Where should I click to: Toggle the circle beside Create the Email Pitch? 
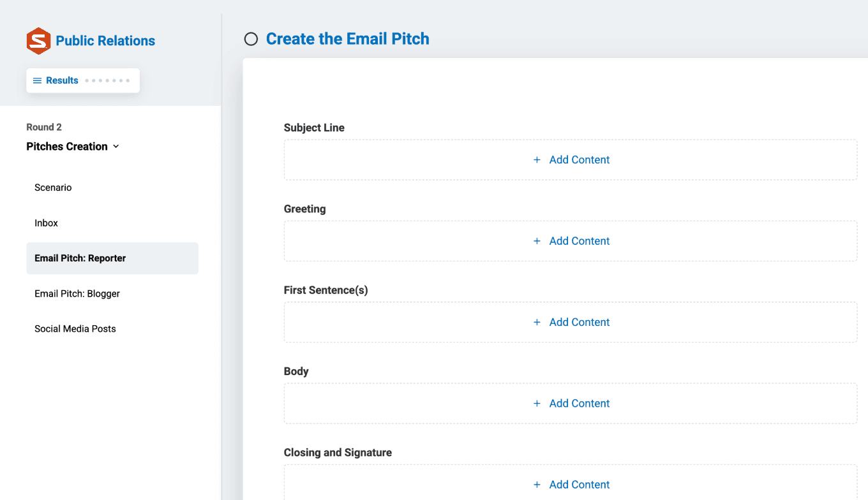pos(251,40)
